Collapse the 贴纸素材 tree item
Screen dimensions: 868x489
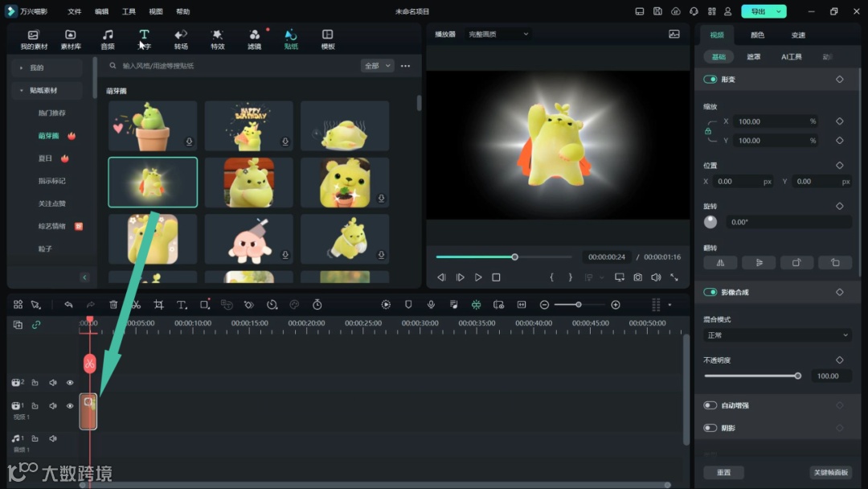coord(21,90)
